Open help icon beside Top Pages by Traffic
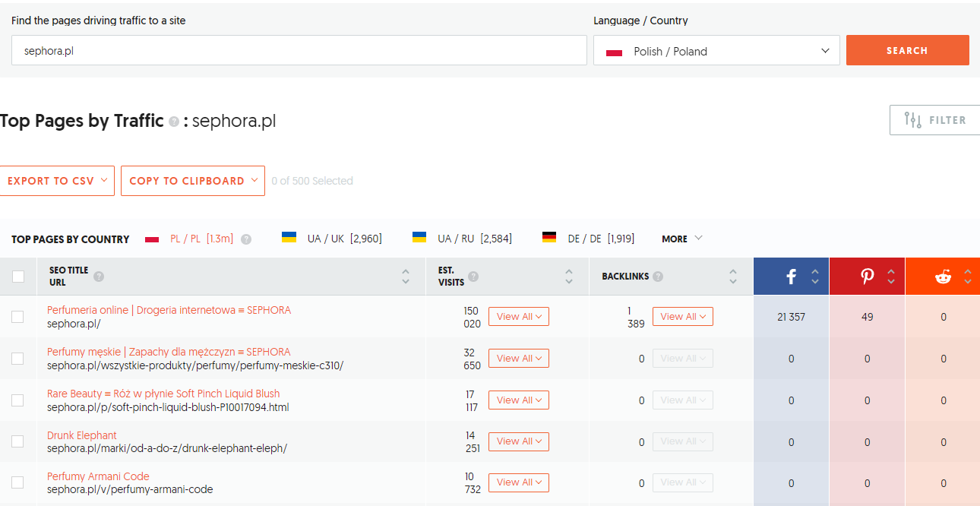The image size is (980, 506). 174,122
